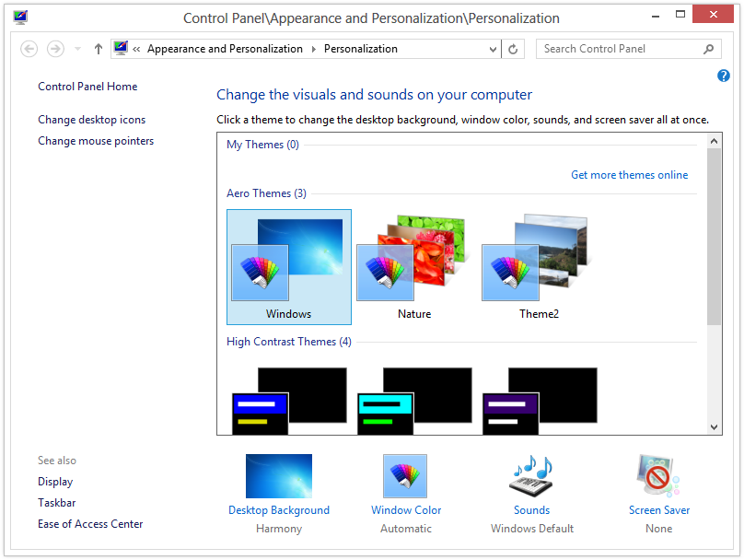This screenshot has height=560, width=744.
Task: Open Change desktop icons link
Action: coord(91,120)
